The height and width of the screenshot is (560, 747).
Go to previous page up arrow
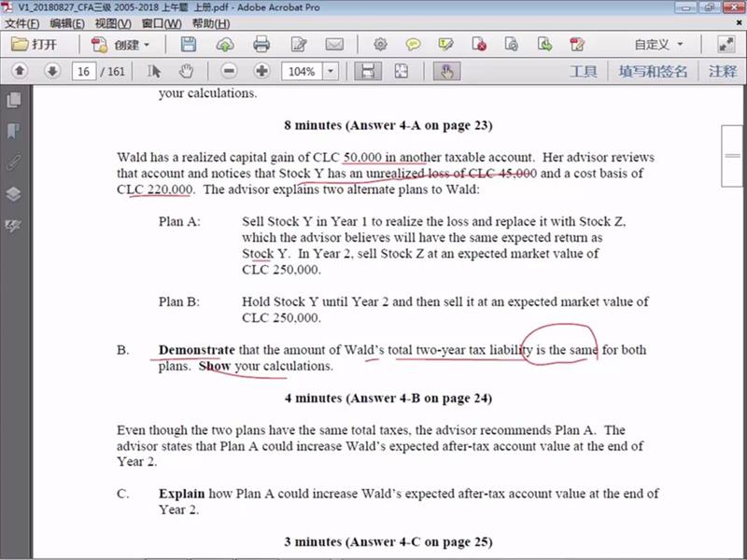20,71
